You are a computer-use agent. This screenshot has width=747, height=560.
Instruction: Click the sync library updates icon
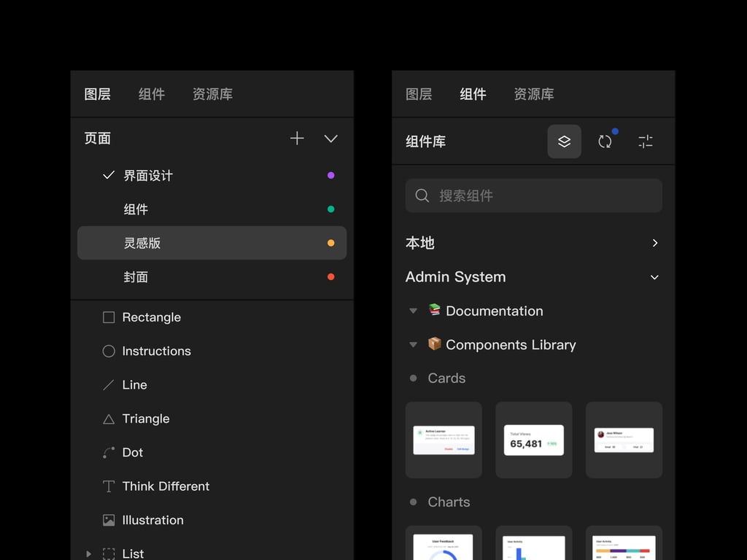tap(605, 141)
